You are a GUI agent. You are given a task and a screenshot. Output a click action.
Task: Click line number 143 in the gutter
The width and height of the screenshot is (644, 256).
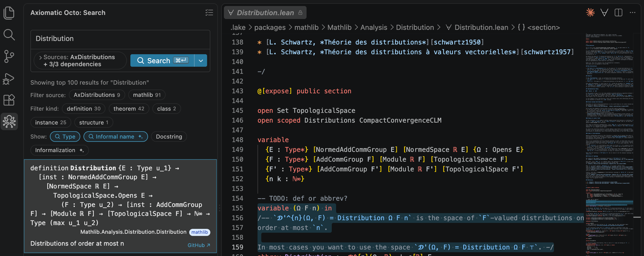coord(238,91)
